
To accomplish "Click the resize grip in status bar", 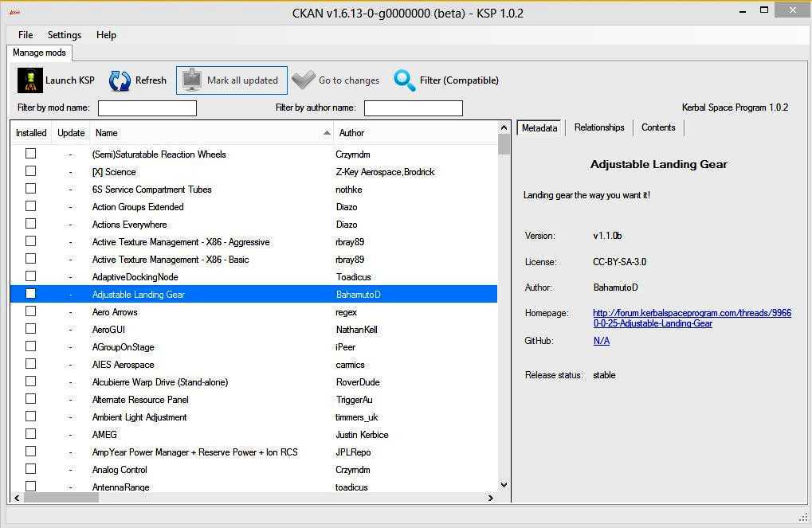I will click(x=804, y=518).
